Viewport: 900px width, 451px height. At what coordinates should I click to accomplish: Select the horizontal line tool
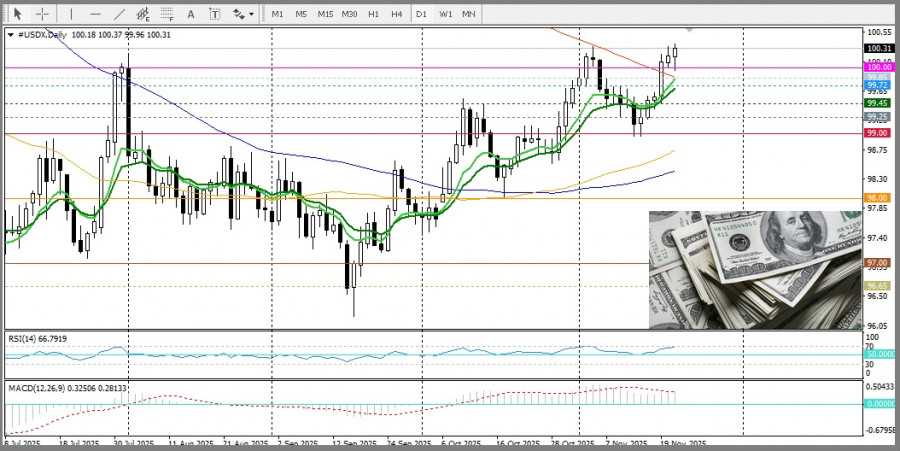[x=95, y=14]
